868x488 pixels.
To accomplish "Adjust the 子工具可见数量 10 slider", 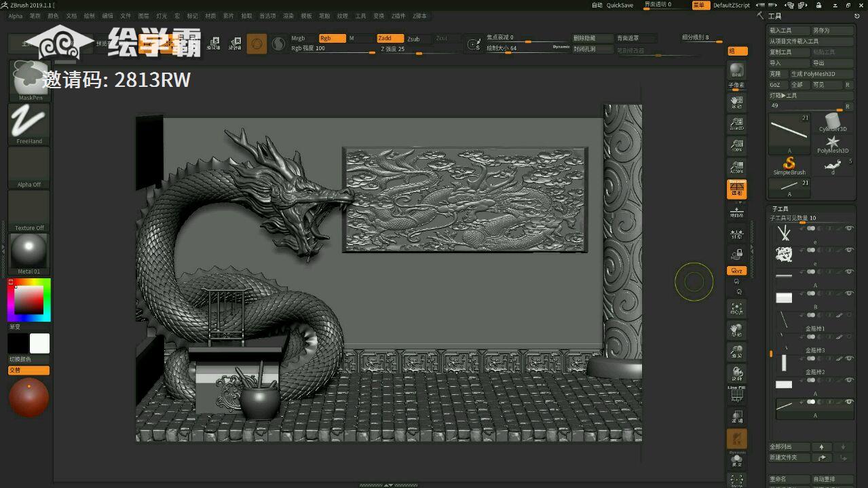I will pyautogui.click(x=810, y=219).
